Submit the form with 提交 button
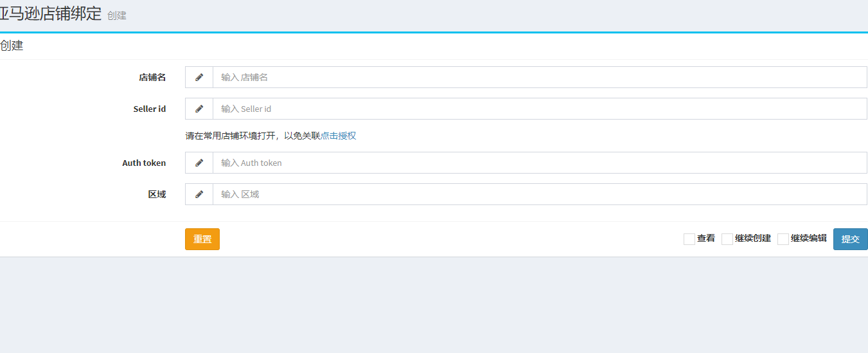This screenshot has height=353, width=868. tap(851, 239)
